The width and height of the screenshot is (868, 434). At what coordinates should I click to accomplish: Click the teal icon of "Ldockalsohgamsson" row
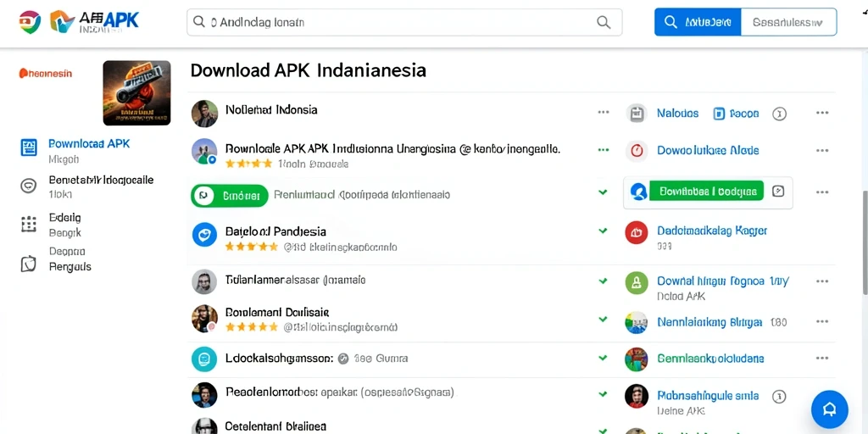204,359
